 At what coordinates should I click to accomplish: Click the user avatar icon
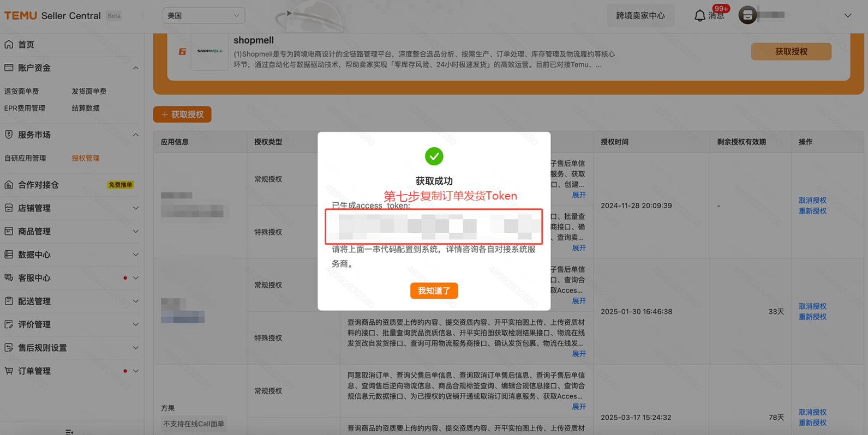(747, 15)
